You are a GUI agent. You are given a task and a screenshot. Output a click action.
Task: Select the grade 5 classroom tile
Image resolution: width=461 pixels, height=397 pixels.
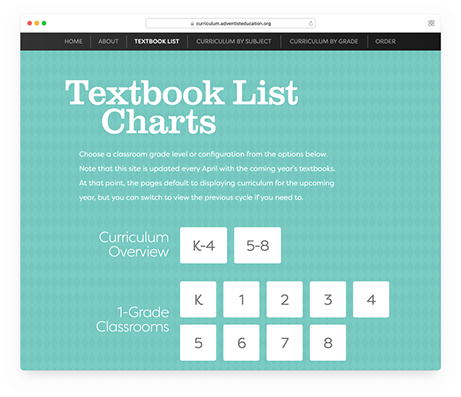tap(198, 343)
